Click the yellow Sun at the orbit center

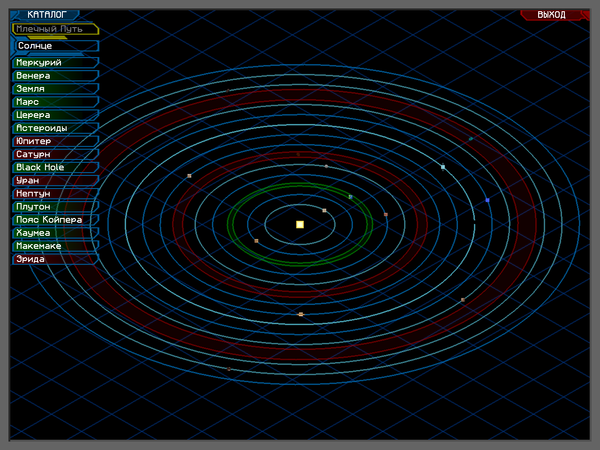[300, 225]
